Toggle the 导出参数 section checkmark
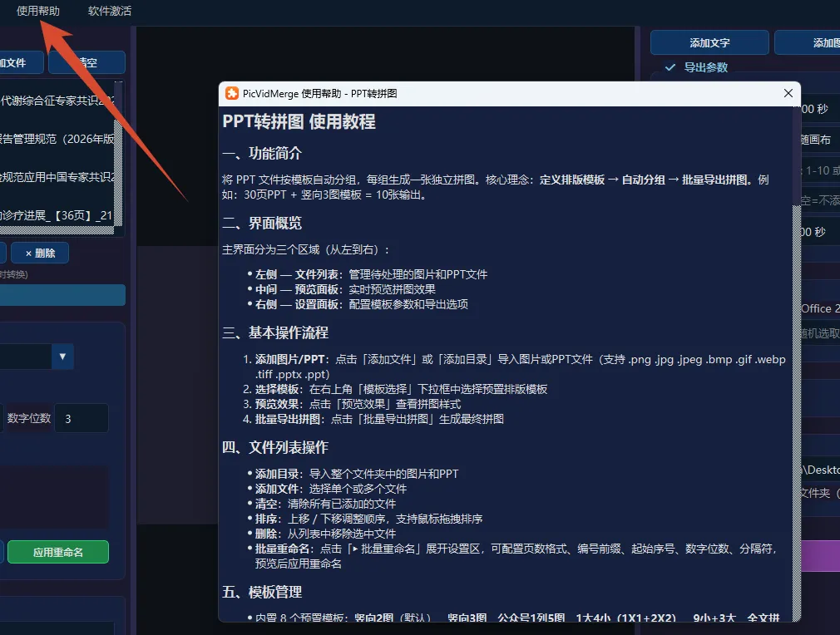The image size is (840, 635). [x=670, y=67]
